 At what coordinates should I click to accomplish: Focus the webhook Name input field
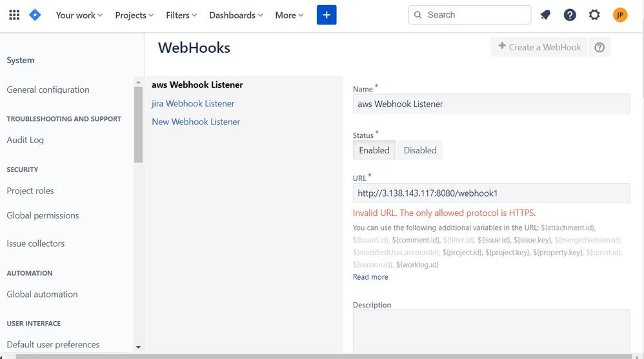[x=491, y=104]
